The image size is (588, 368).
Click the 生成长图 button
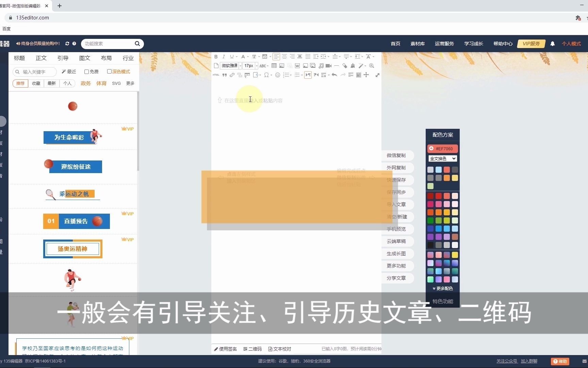[x=397, y=254]
